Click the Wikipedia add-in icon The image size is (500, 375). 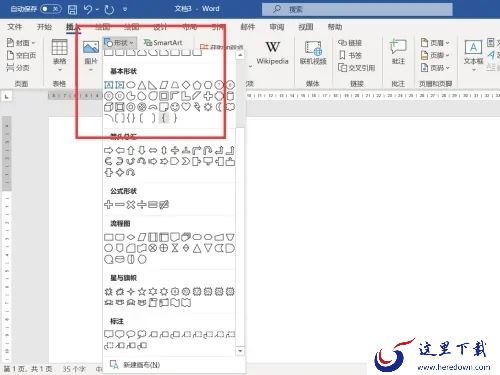pos(272,52)
